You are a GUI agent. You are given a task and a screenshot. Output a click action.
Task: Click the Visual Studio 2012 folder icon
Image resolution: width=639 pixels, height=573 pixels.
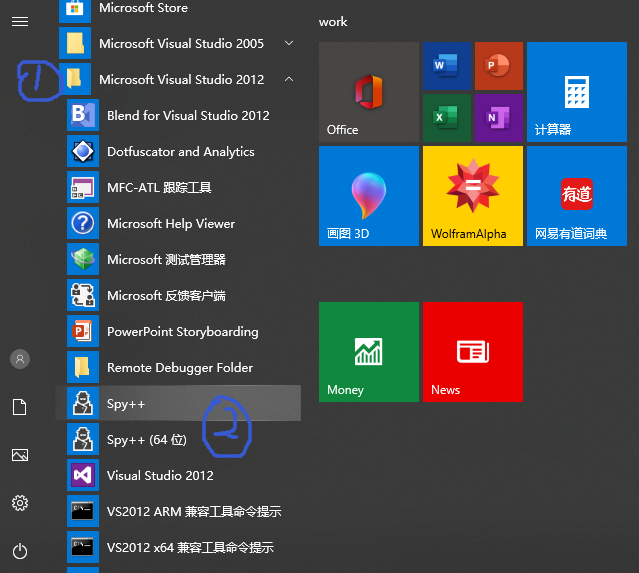point(75,79)
